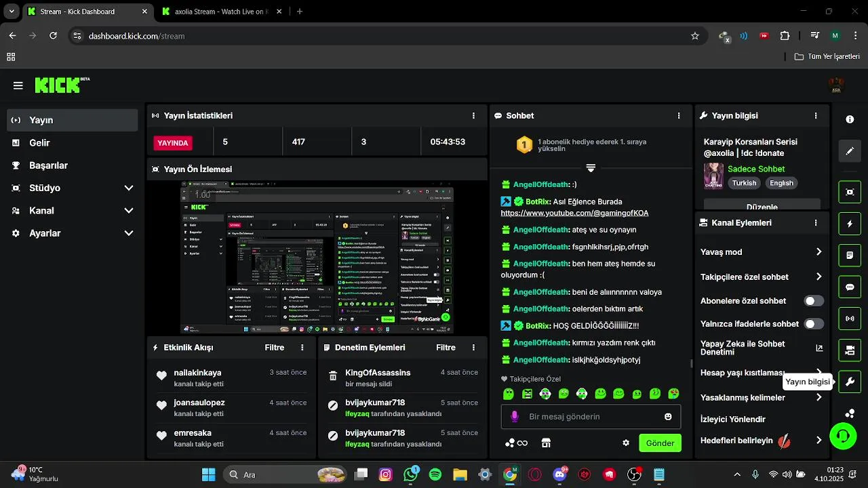This screenshot has height=488, width=868.
Task: Open Kanal Eylemleri three-dot menu
Action: (x=816, y=222)
